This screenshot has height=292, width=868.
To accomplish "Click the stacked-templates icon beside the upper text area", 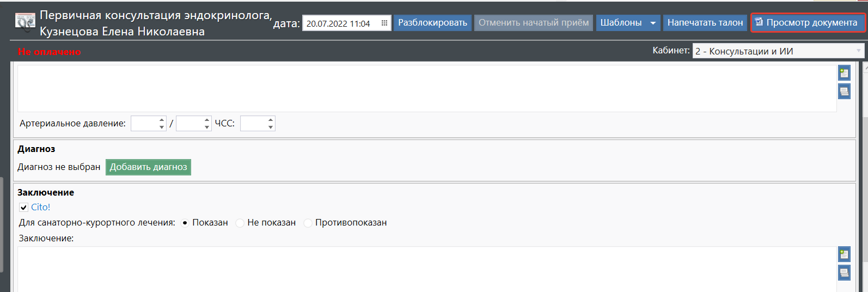I will tap(844, 92).
